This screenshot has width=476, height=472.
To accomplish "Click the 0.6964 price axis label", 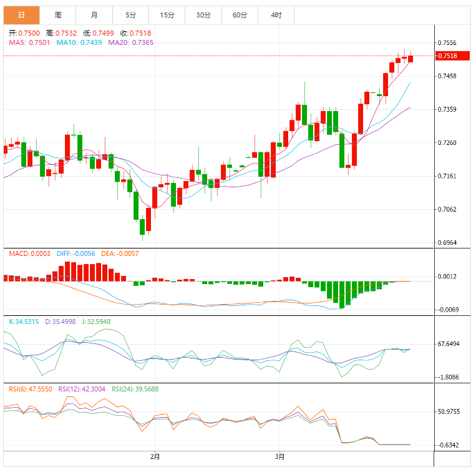I will (x=447, y=243).
